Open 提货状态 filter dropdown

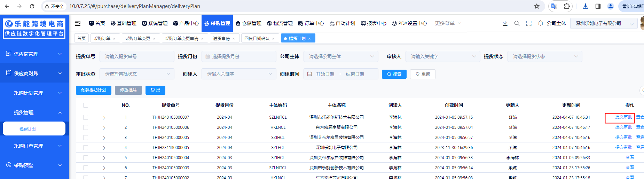coord(545,56)
